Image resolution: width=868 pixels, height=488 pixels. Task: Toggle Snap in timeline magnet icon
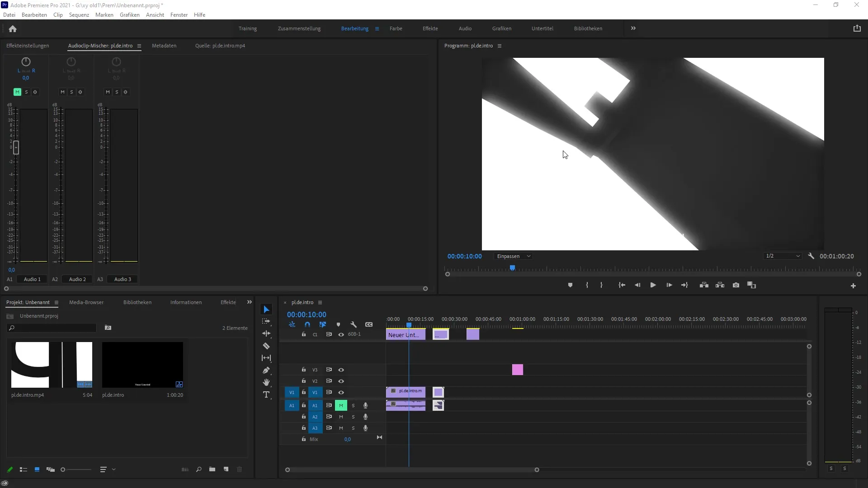[307, 324]
